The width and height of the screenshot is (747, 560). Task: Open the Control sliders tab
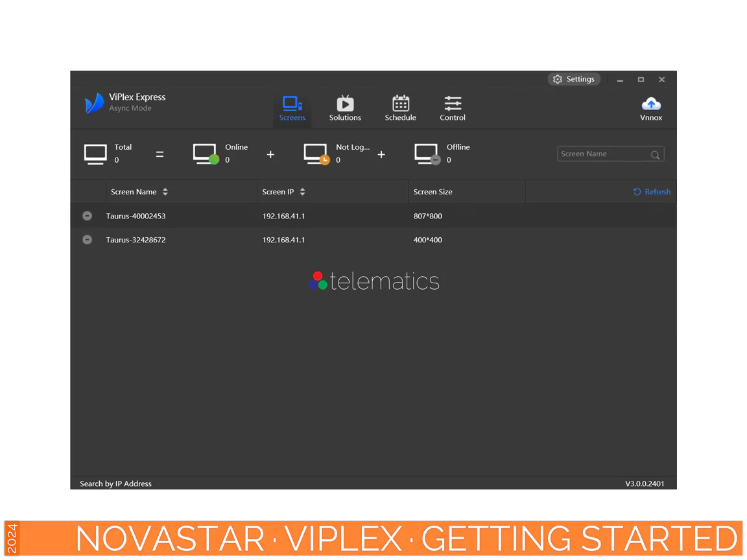(x=453, y=108)
